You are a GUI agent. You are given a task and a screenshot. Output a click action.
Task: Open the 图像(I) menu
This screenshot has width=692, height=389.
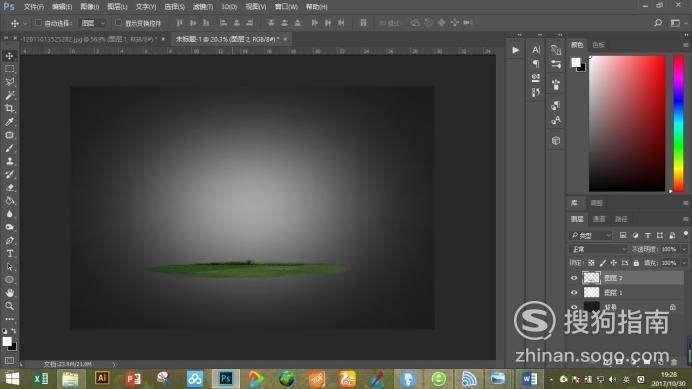pyautogui.click(x=90, y=7)
